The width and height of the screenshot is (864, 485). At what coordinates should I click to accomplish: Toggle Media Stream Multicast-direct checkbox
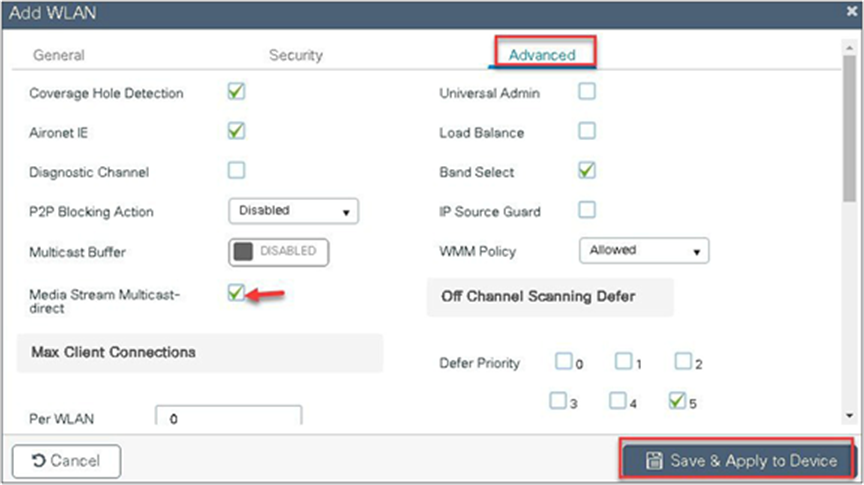236,293
